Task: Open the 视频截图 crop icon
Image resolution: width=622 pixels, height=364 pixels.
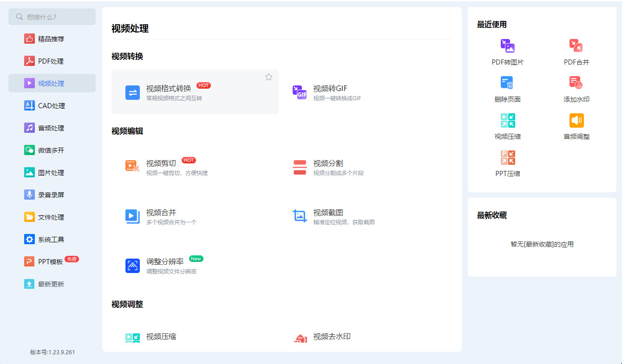Action: pyautogui.click(x=300, y=216)
